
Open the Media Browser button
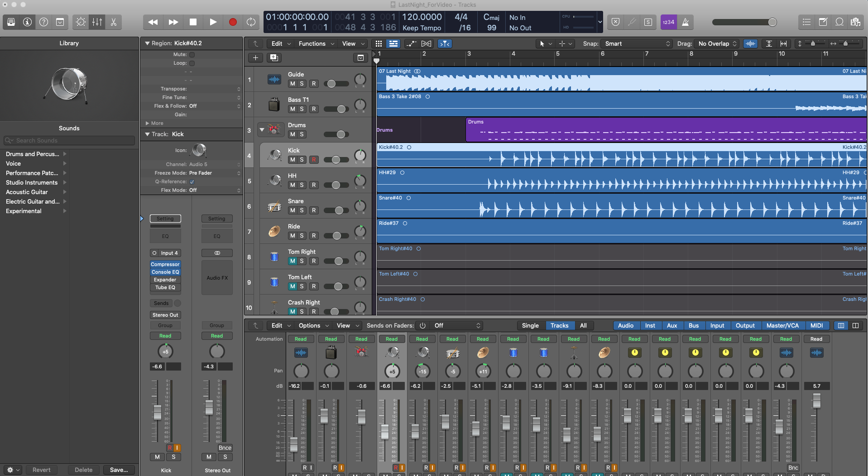click(855, 22)
